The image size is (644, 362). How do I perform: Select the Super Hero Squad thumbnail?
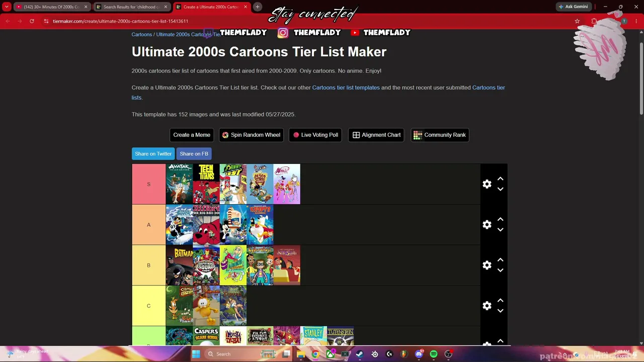[206, 265]
